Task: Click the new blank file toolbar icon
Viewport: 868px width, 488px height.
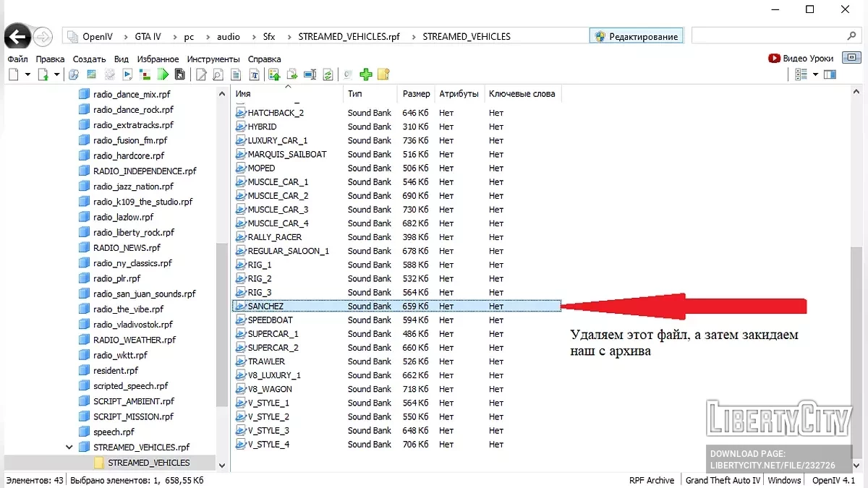Action: pos(14,74)
